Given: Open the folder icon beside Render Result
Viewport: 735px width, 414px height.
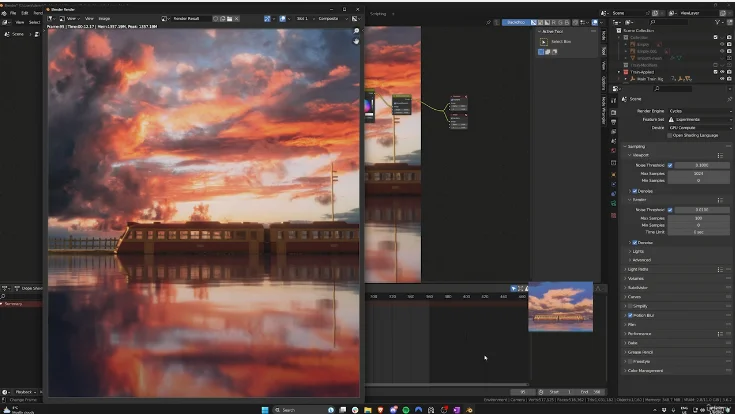Looking at the screenshot, I should click(230, 19).
